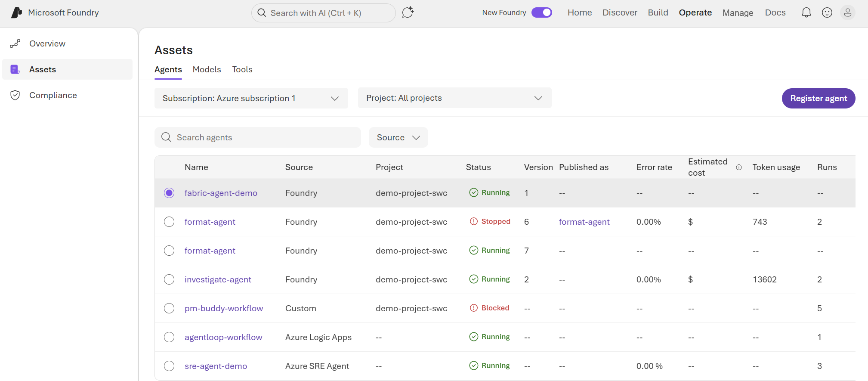
Task: Select the pm-buddy-workflow radio button
Action: click(x=169, y=308)
